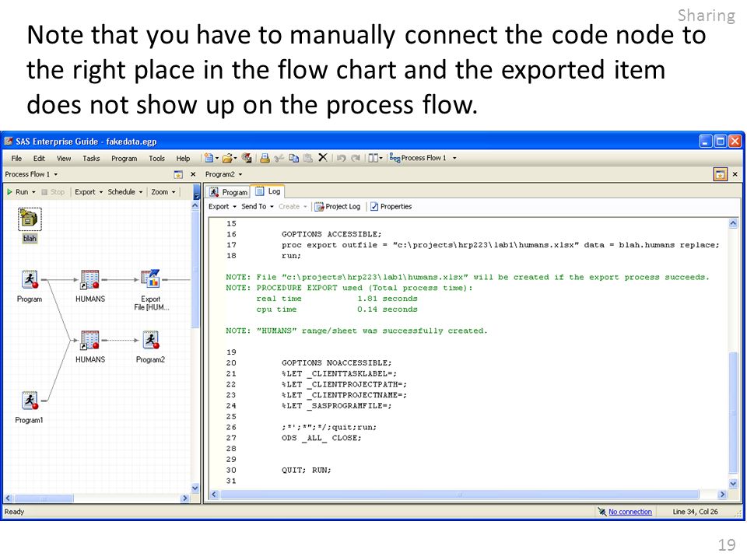Screen dimensions: 747x560
Task: Click the Copy toolbar icon
Action: pos(294,158)
